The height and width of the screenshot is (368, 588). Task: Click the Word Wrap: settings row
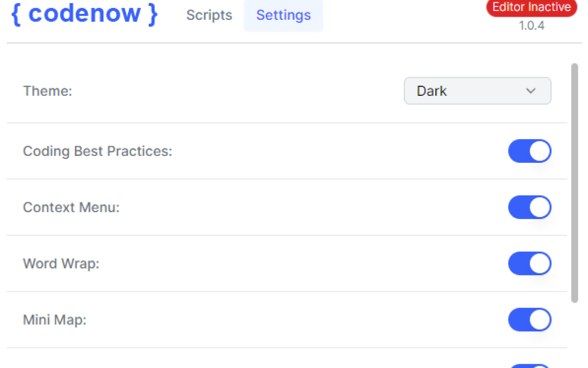tap(61, 264)
